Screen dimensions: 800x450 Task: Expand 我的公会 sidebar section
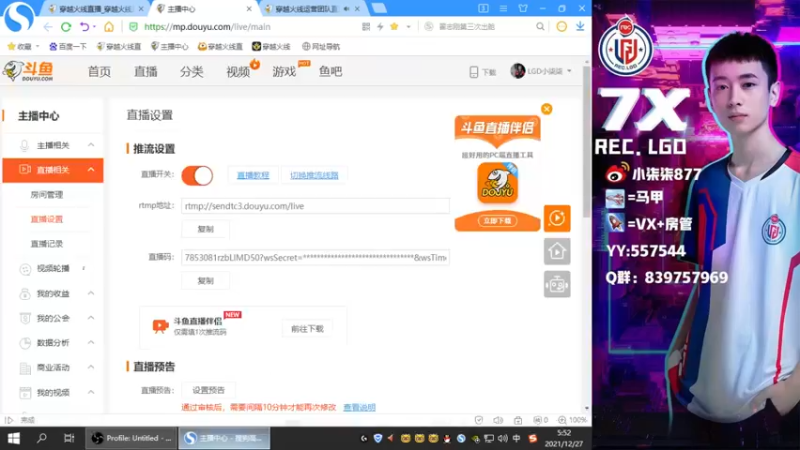(91, 317)
